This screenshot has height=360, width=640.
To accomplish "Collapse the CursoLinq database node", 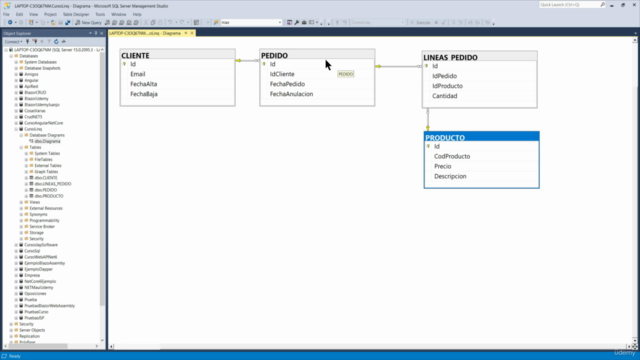I will coord(16,129).
